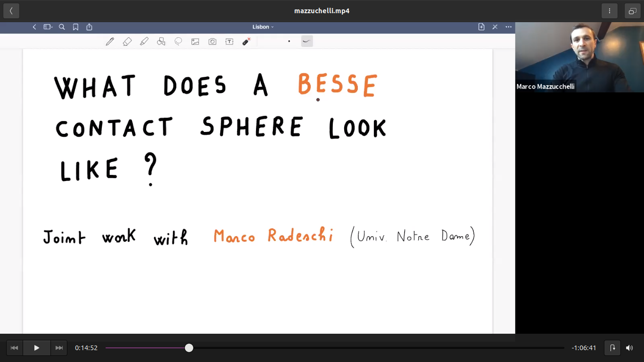Click the handwritten word SPHERE
Viewport: 644px width, 362px height.
[x=251, y=127]
